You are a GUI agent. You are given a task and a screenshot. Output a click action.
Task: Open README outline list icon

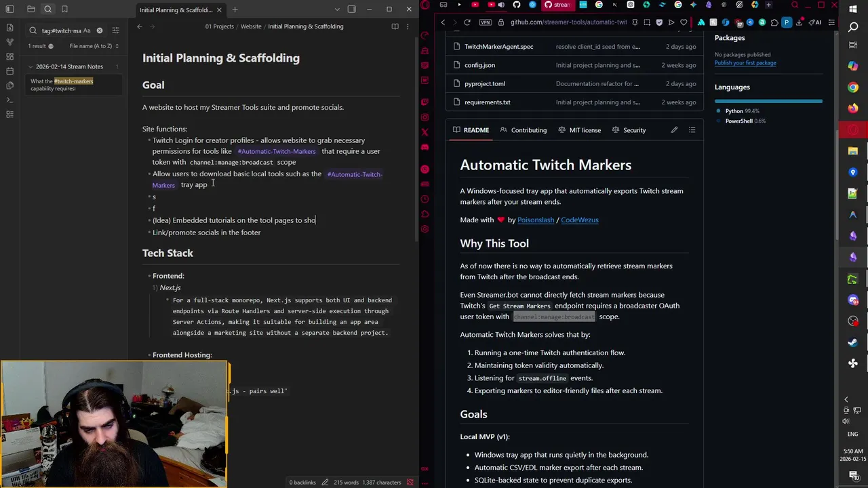pyautogui.click(x=692, y=130)
